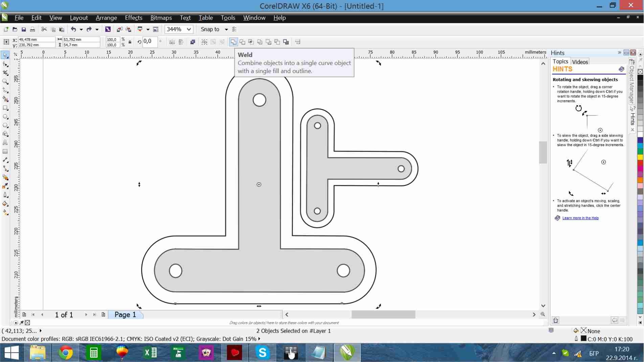Click the Weld button in the property bar
Image resolution: width=644 pixels, height=362 pixels.
(234, 42)
